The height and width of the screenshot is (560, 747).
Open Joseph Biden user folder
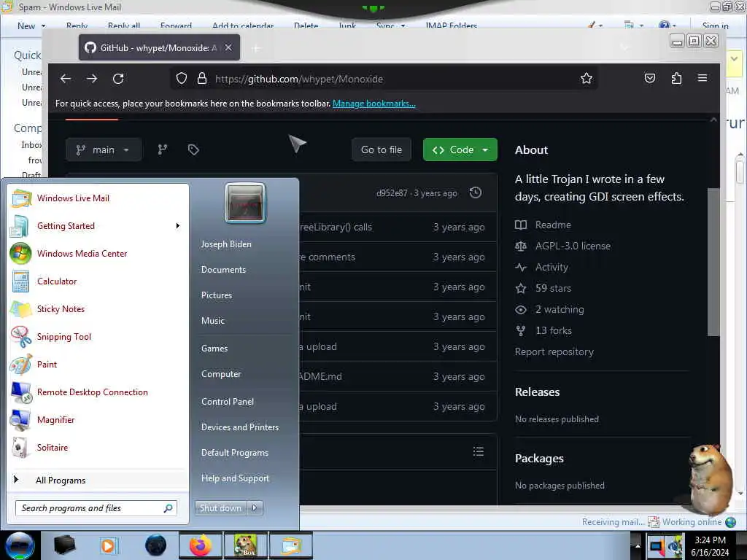coord(226,244)
